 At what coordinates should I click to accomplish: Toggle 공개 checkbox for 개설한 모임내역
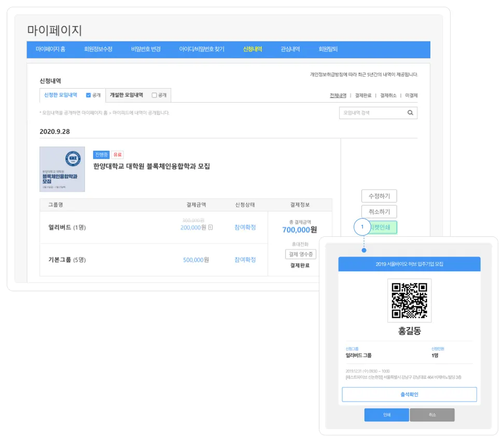(x=155, y=95)
